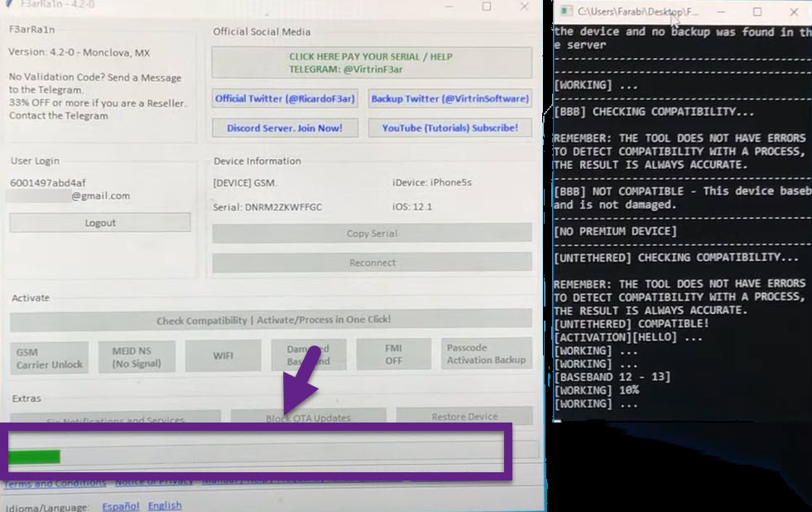Click the Copy Serial button
Image resolution: width=812 pixels, height=512 pixels.
tap(372, 233)
